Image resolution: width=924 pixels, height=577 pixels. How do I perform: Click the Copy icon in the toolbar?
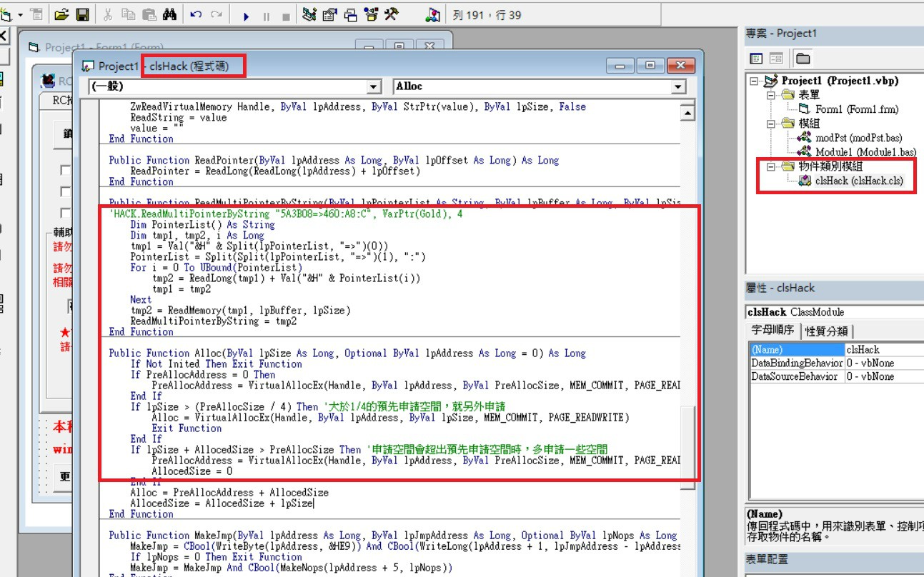point(129,14)
